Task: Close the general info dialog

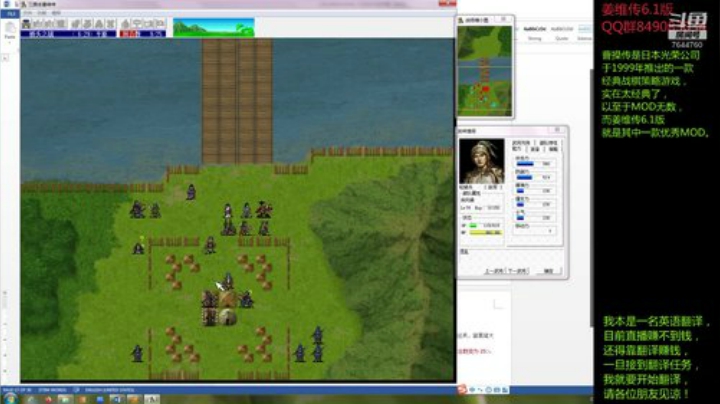Action: point(557,130)
